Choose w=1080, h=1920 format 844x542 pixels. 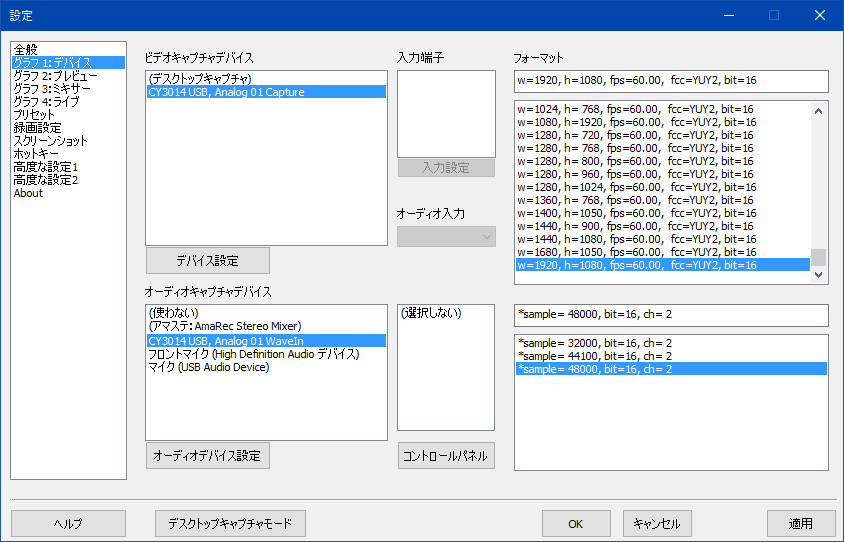pyautogui.click(x=663, y=122)
